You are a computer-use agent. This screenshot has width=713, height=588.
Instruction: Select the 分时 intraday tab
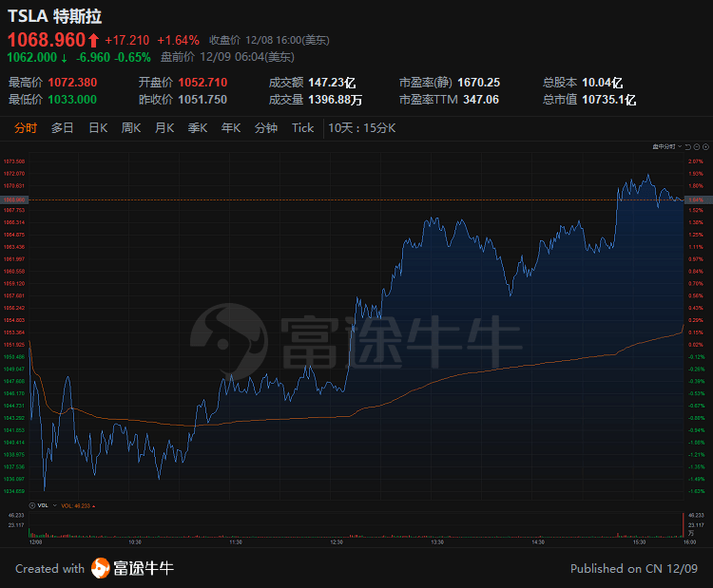pyautogui.click(x=26, y=128)
